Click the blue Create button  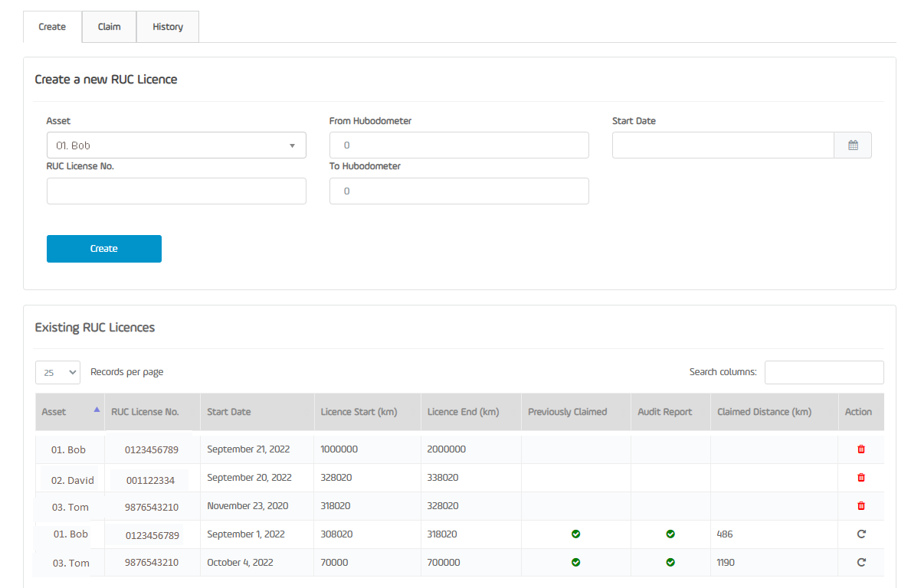coord(104,249)
